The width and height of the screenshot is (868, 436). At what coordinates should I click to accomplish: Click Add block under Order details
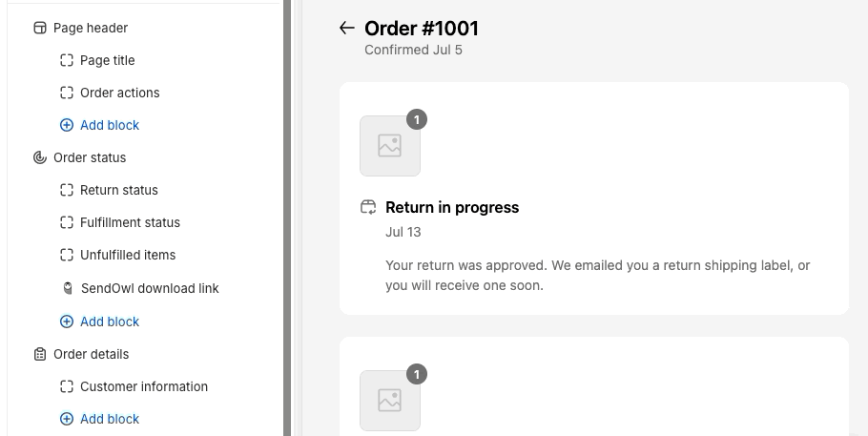coord(109,419)
